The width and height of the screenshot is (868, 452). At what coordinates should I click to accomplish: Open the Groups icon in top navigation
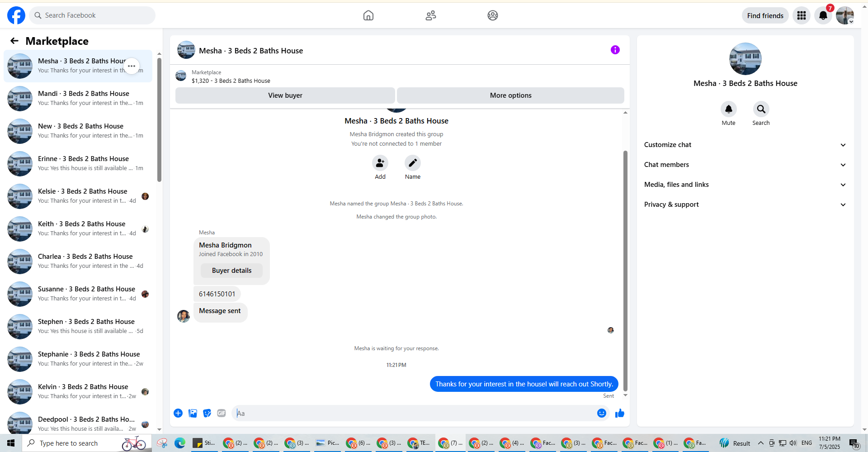pyautogui.click(x=493, y=15)
